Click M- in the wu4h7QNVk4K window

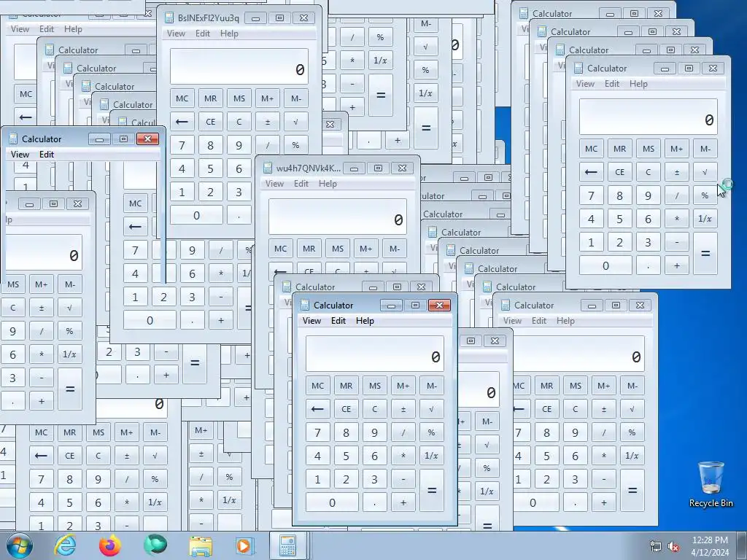(x=395, y=249)
